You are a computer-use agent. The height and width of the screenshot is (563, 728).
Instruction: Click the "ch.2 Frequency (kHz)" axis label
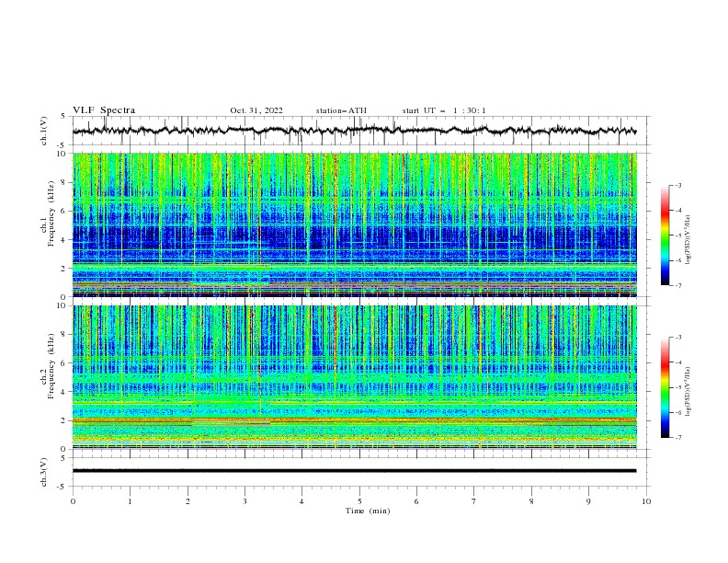[x=49, y=366]
